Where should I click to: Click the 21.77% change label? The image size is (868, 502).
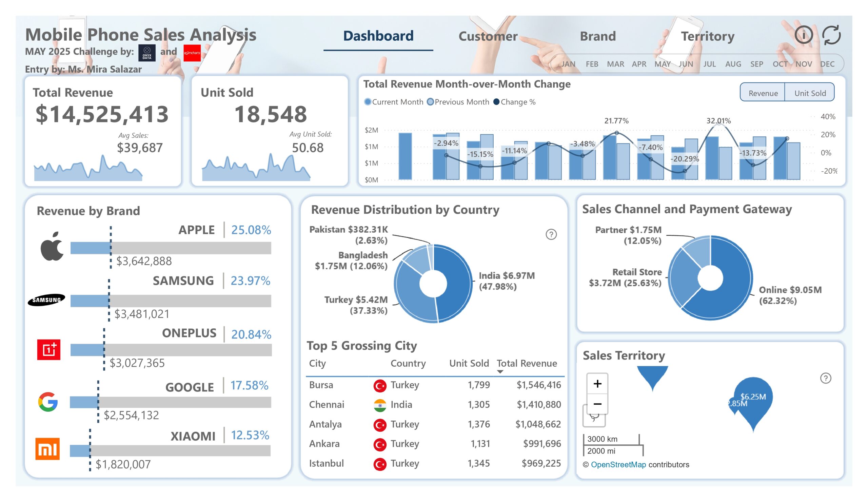pyautogui.click(x=616, y=121)
